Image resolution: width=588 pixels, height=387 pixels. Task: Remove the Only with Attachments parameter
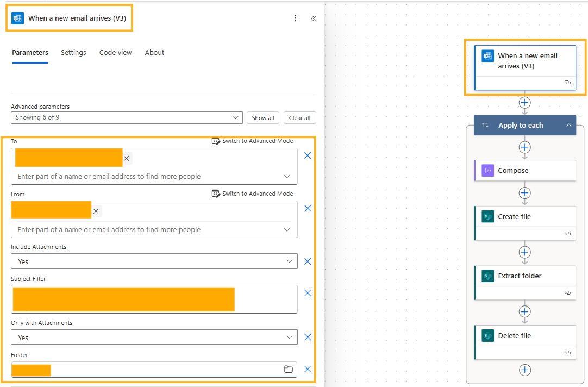[x=308, y=337]
